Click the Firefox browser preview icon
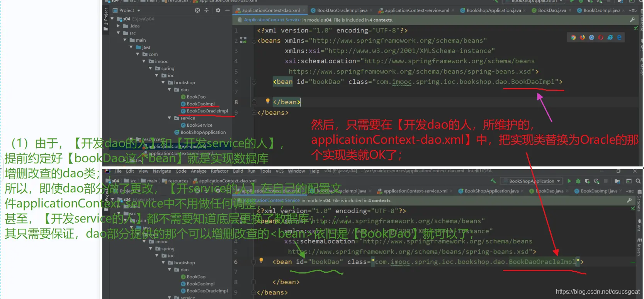This screenshot has height=299, width=644. (x=582, y=37)
